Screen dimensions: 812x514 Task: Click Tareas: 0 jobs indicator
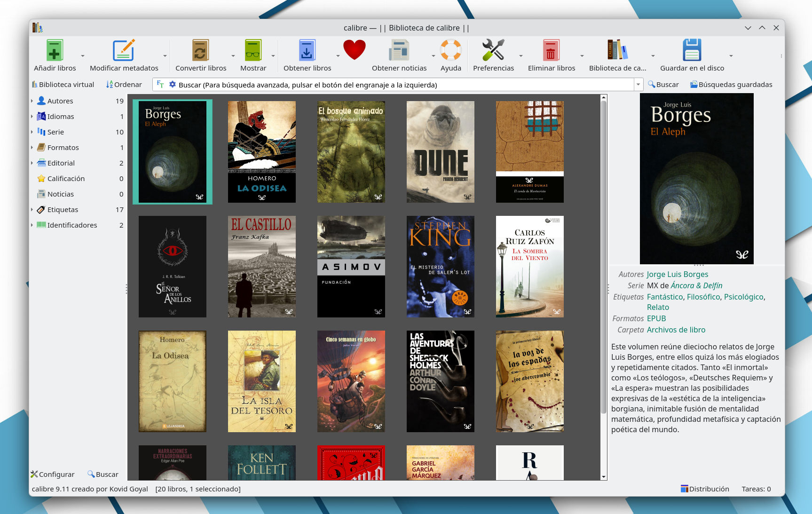point(756,489)
